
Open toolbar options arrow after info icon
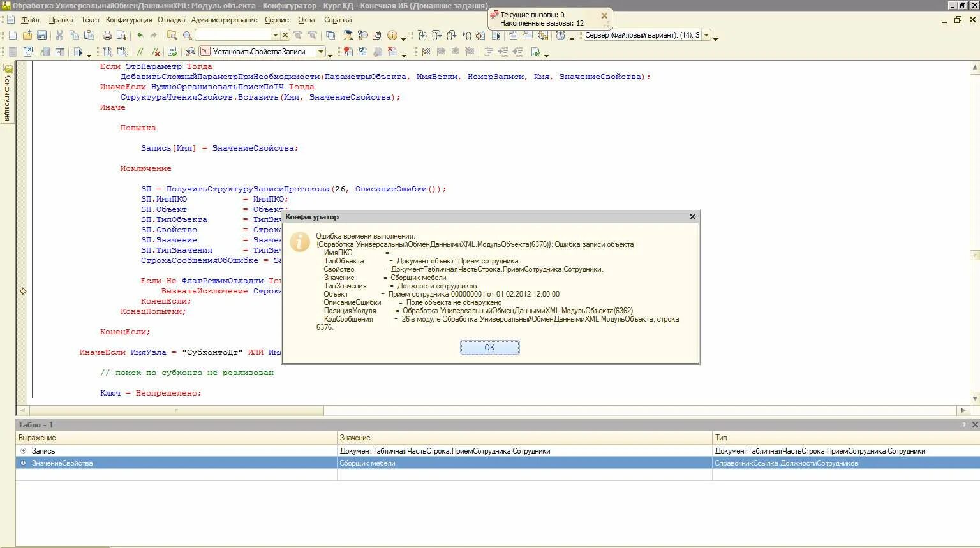point(404,38)
